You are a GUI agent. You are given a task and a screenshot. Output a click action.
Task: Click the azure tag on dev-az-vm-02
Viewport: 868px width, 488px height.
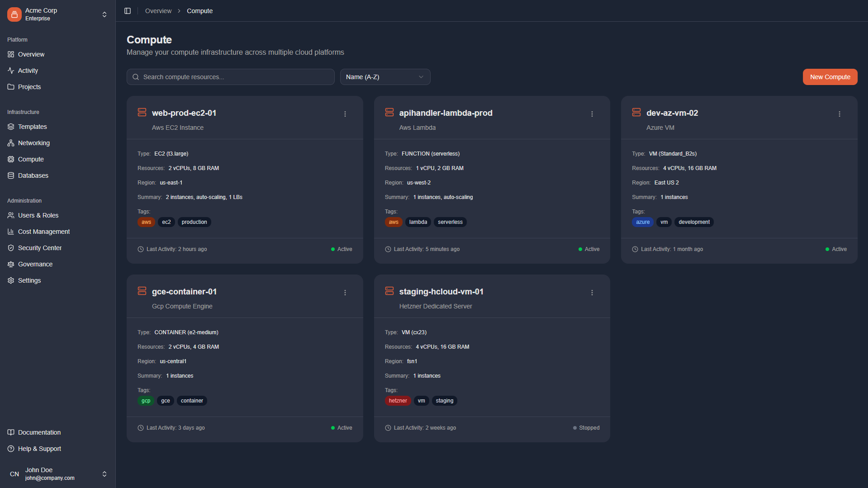pyautogui.click(x=643, y=222)
